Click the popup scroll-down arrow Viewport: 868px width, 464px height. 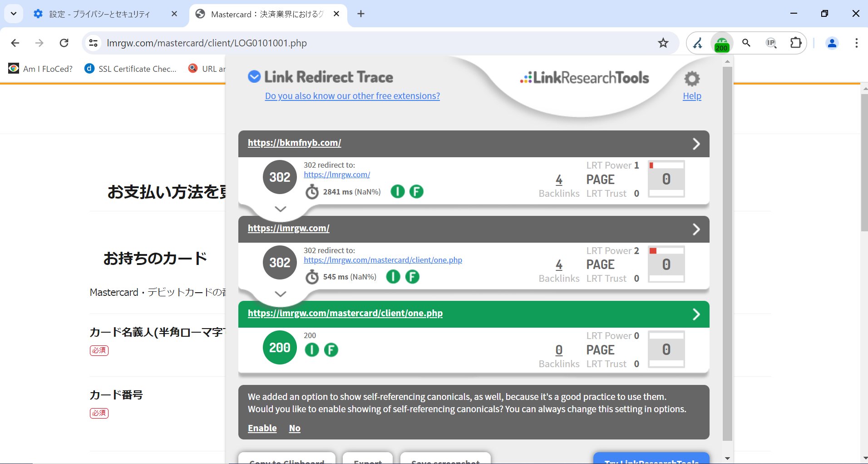tap(727, 458)
